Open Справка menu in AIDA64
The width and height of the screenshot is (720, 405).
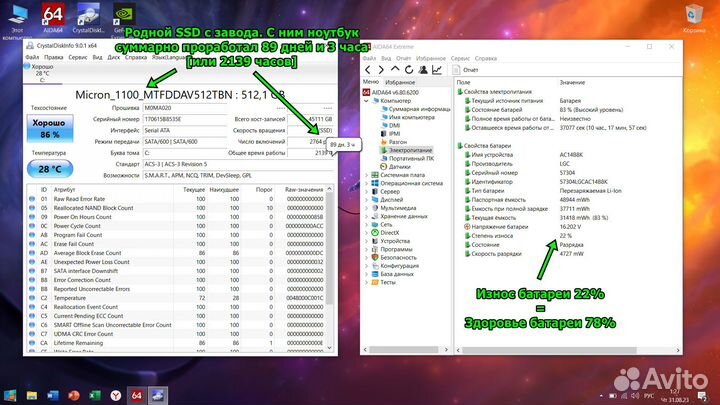pyautogui.click(x=486, y=58)
